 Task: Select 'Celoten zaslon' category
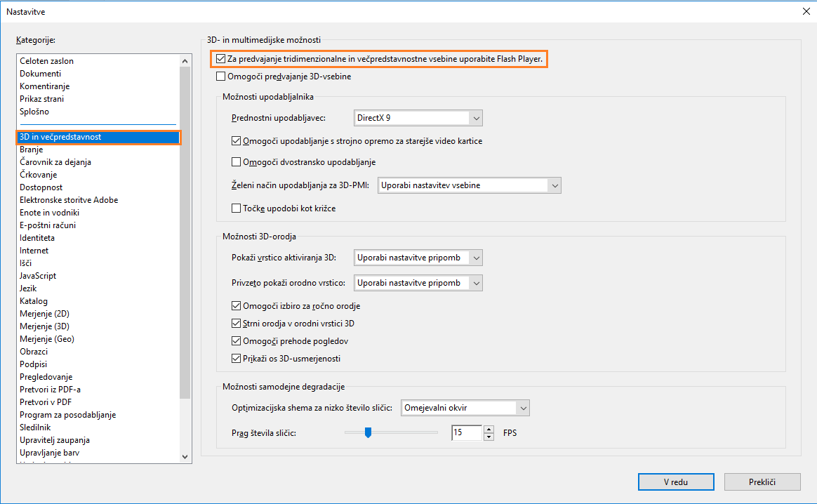click(98, 61)
